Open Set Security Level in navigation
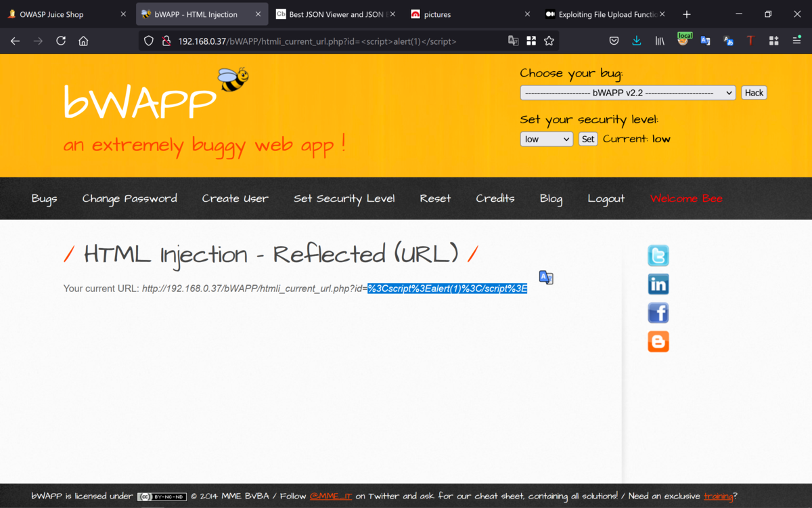Screen dimensions: 812x508 coord(344,198)
